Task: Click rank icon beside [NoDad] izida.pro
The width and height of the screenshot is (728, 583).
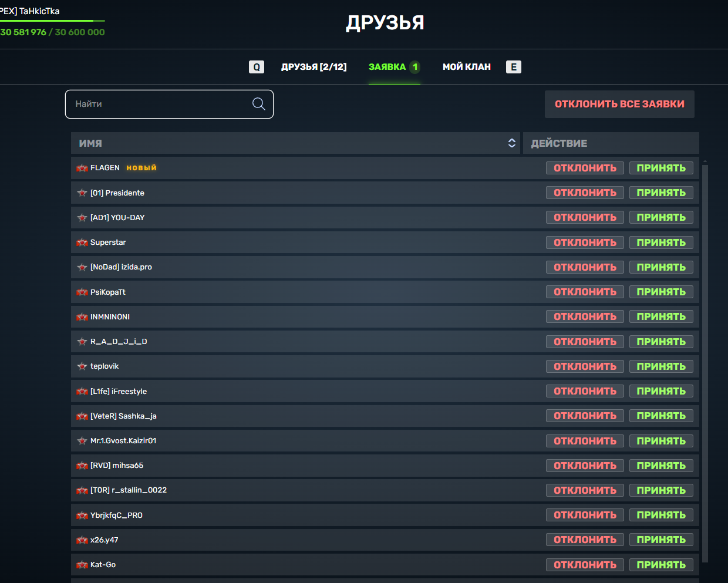Action: [x=82, y=267]
